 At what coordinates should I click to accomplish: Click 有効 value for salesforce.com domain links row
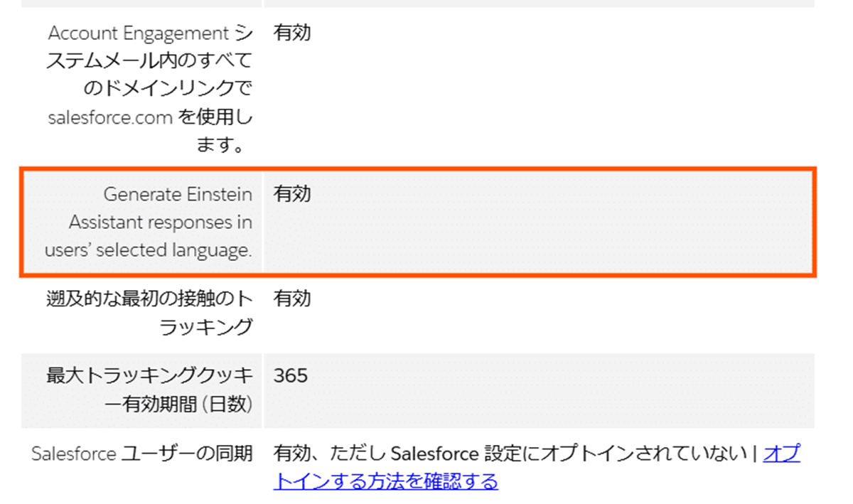click(x=292, y=33)
